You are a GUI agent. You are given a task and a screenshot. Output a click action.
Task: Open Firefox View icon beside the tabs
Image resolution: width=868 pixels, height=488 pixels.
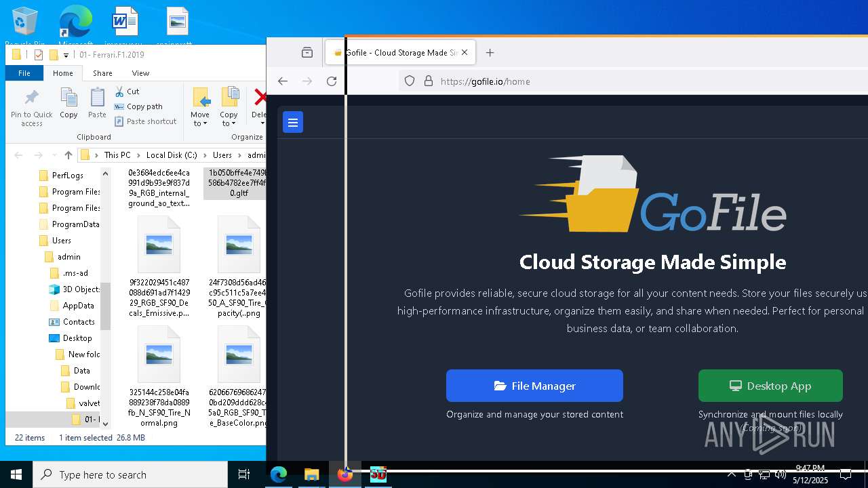click(x=307, y=53)
